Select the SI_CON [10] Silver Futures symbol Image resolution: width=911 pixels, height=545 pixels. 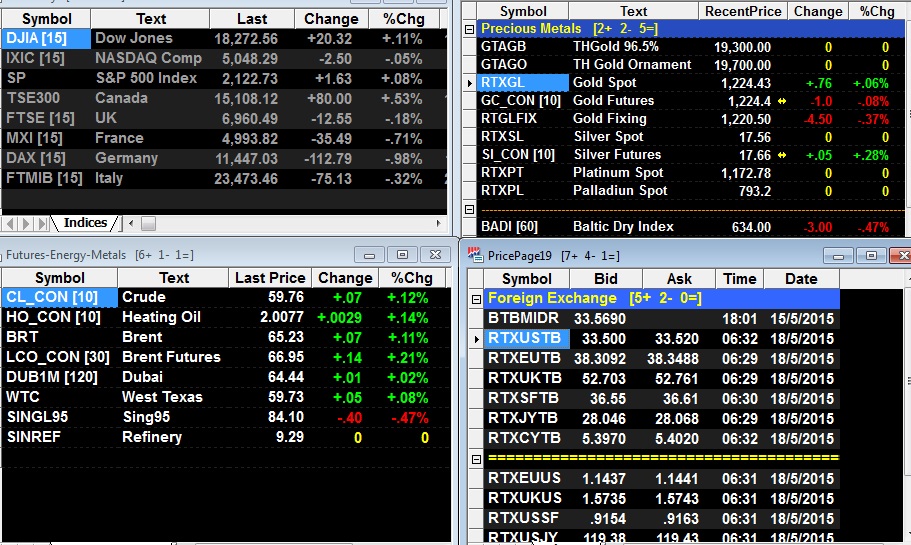518,155
